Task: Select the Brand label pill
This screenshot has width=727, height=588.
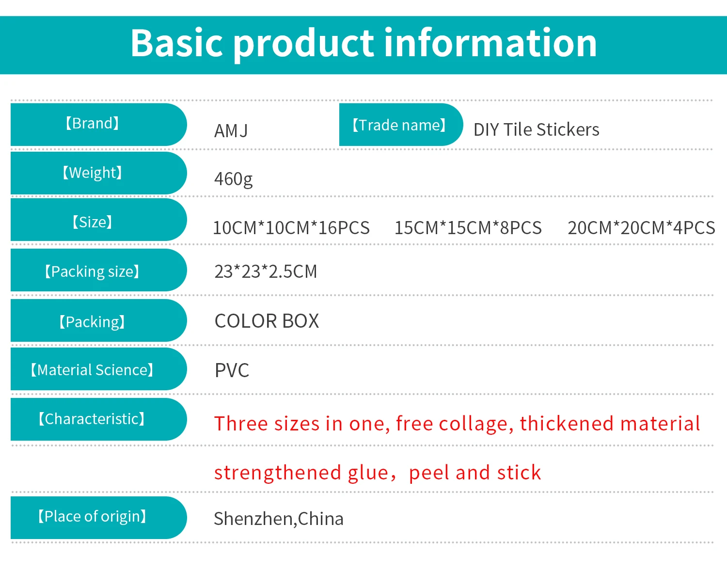Action: click(98, 125)
